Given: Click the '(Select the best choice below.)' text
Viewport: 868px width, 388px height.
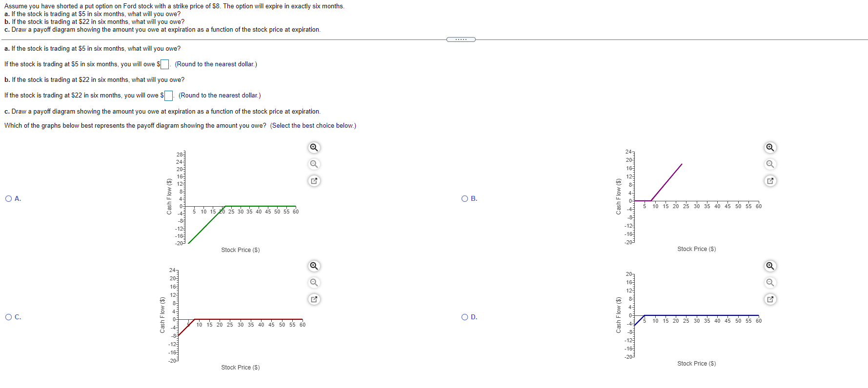Looking at the screenshot, I should (313, 126).
